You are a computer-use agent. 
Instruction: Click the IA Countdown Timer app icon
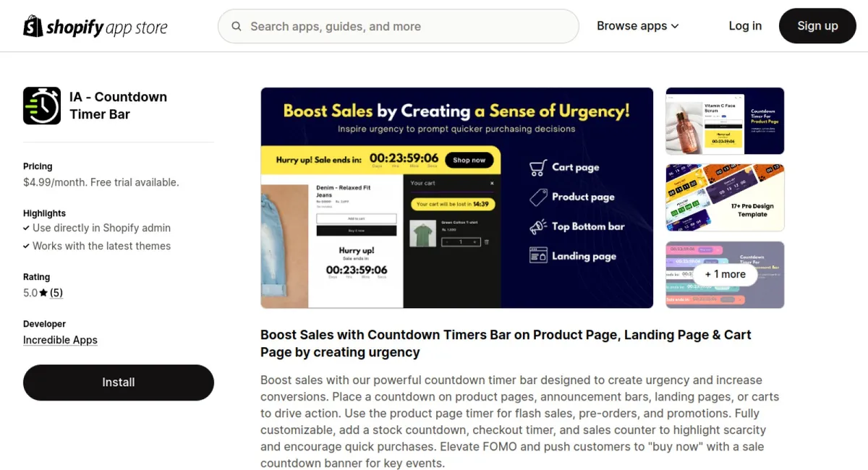point(42,106)
